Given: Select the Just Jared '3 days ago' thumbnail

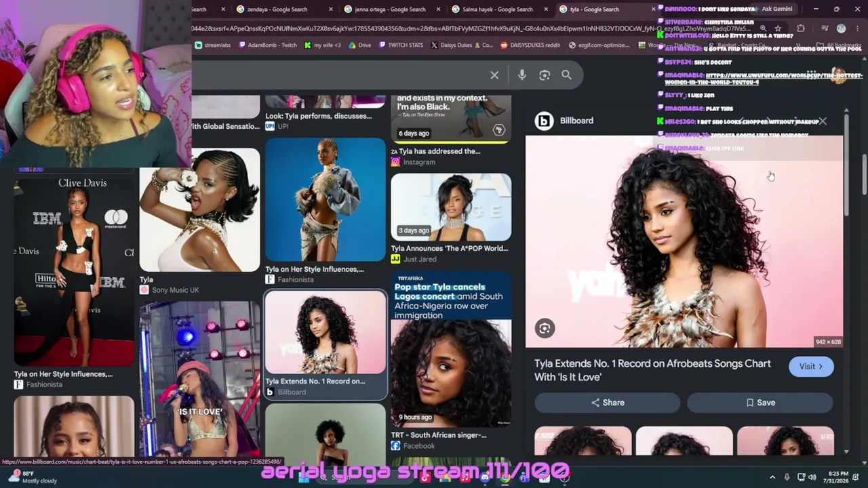Looking at the screenshot, I should [x=451, y=207].
